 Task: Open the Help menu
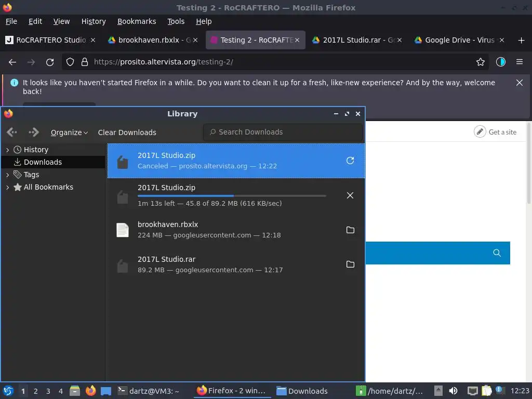(204, 21)
